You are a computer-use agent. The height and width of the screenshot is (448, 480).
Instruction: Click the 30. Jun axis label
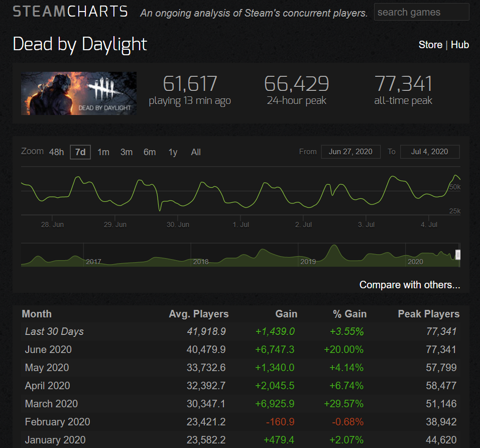coord(178,225)
